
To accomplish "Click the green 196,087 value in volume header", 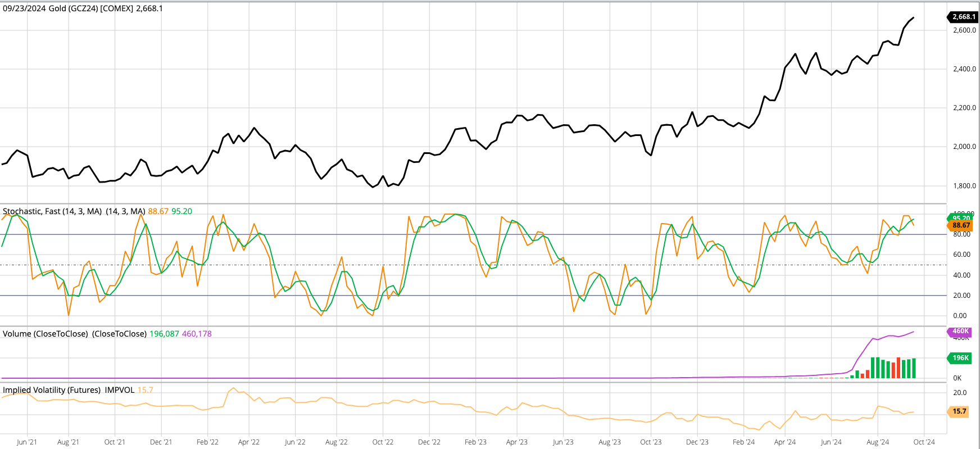I will pos(164,334).
